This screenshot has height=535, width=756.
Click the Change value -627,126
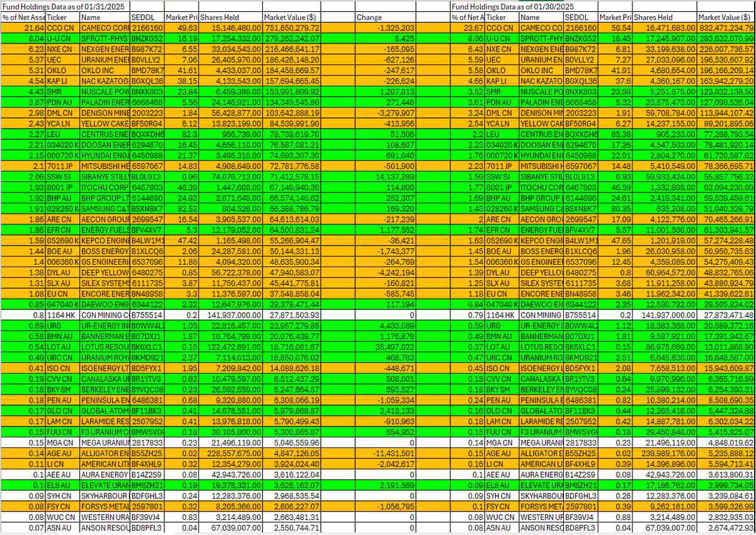pyautogui.click(x=386, y=59)
